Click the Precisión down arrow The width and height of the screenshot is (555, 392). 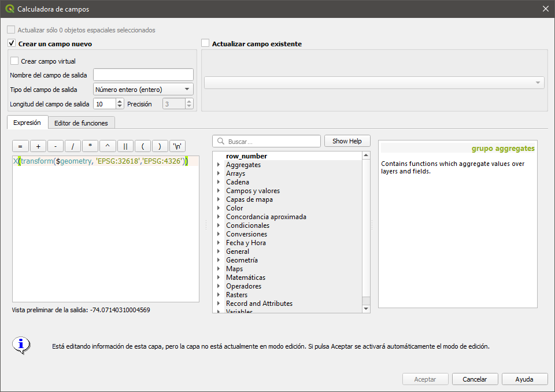[x=189, y=106]
